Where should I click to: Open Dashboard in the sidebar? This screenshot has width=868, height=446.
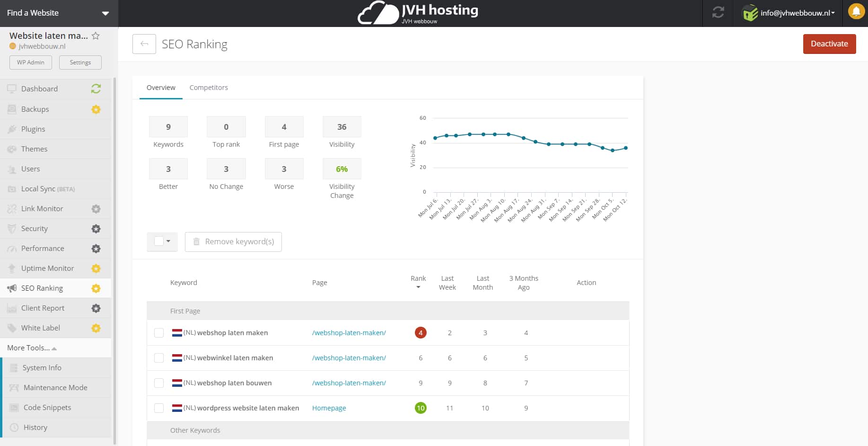[x=39, y=89]
